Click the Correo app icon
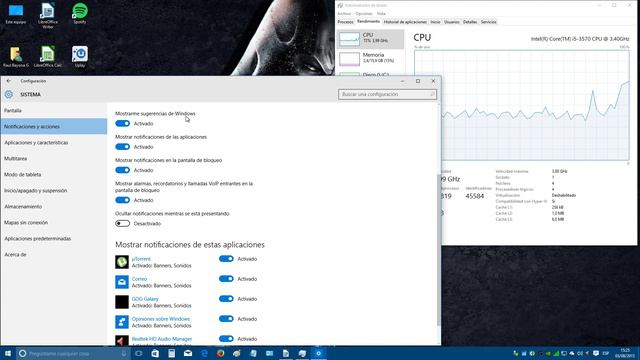Image resolution: width=640 pixels, height=360 pixels. coord(122,282)
